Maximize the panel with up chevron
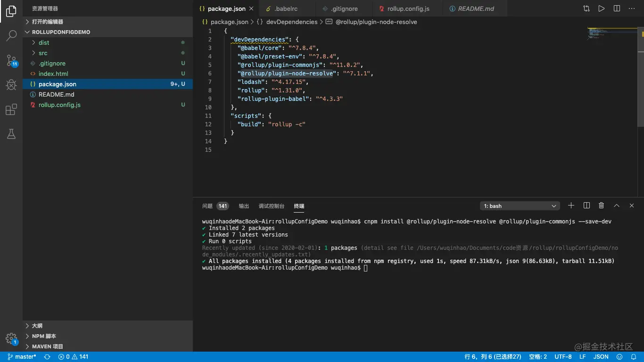644x362 pixels. [616, 206]
